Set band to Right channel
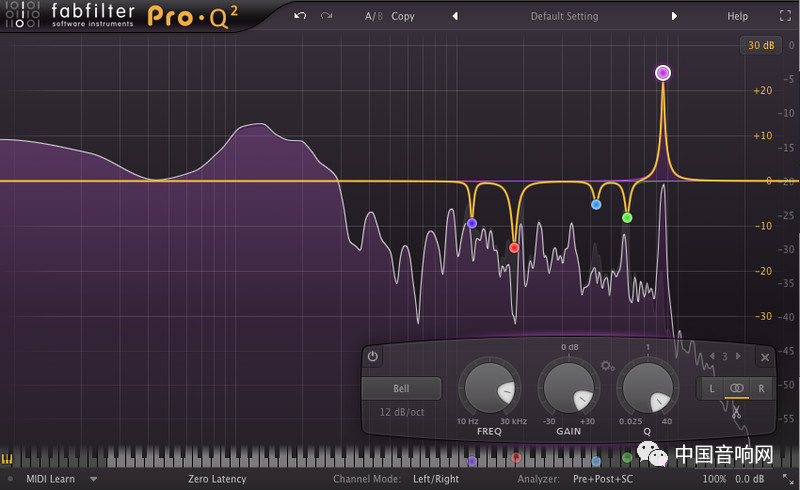The width and height of the screenshot is (800, 490). coord(761,389)
